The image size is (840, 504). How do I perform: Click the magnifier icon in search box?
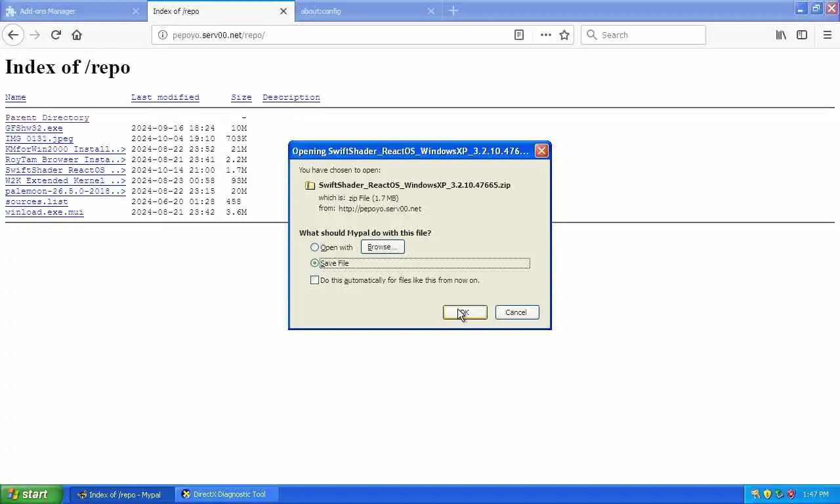click(x=591, y=35)
